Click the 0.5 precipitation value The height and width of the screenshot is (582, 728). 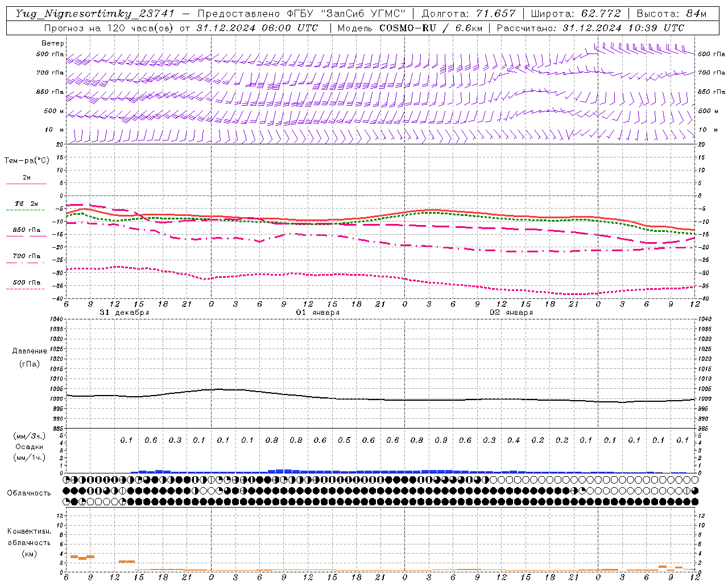tap(344, 440)
